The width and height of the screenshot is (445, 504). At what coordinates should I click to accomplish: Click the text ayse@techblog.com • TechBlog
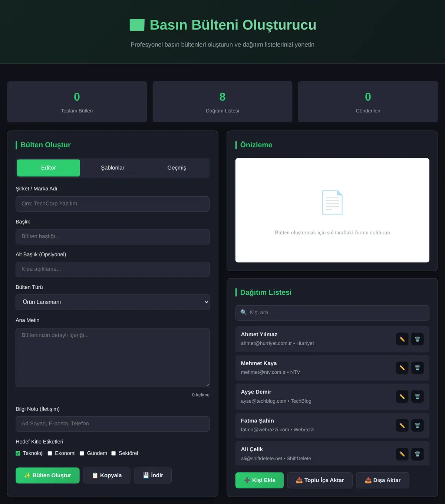(276, 401)
